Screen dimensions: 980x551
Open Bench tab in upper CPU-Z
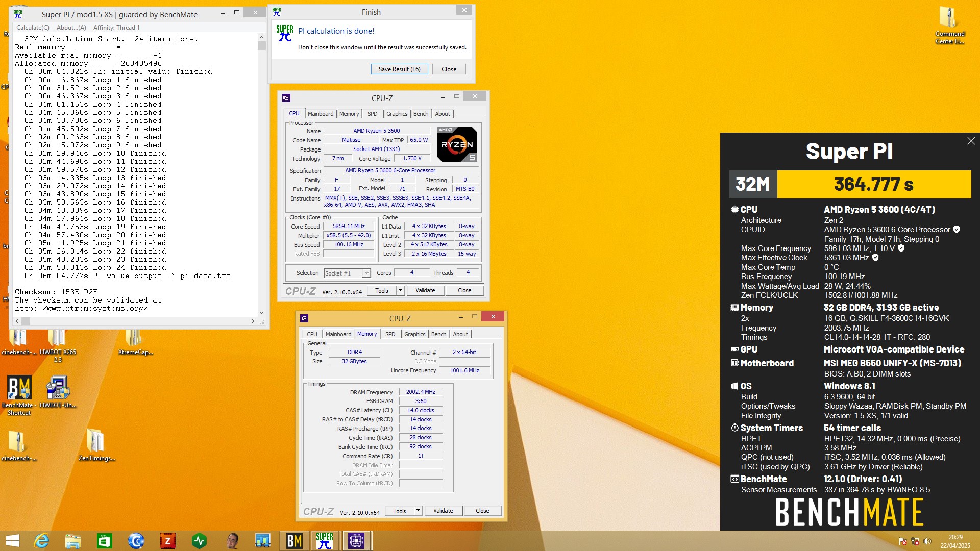[421, 114]
